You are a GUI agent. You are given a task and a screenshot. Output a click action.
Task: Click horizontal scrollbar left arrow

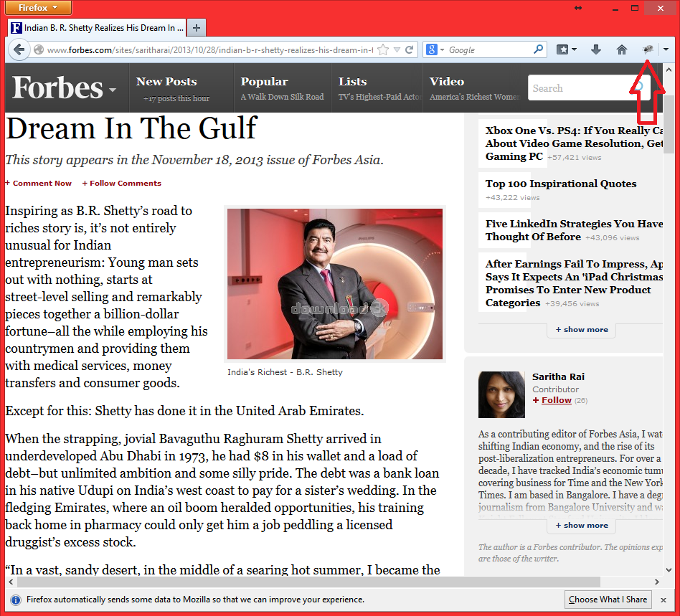[11, 582]
